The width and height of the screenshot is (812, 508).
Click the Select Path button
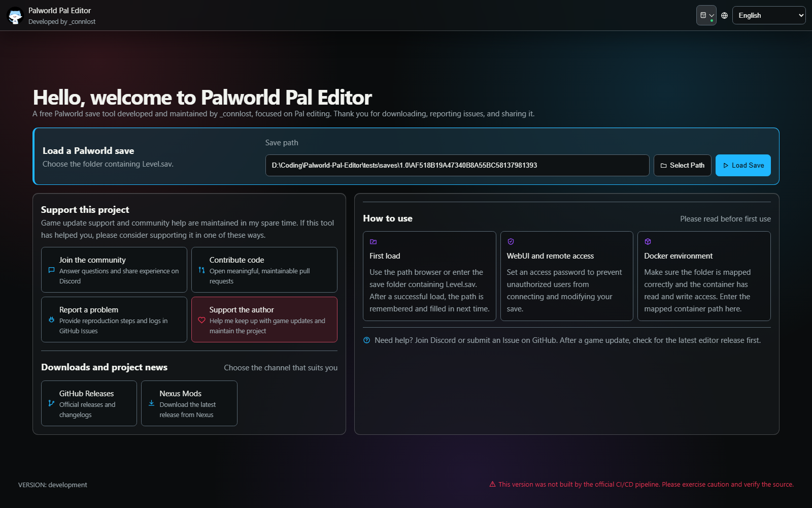682,166
